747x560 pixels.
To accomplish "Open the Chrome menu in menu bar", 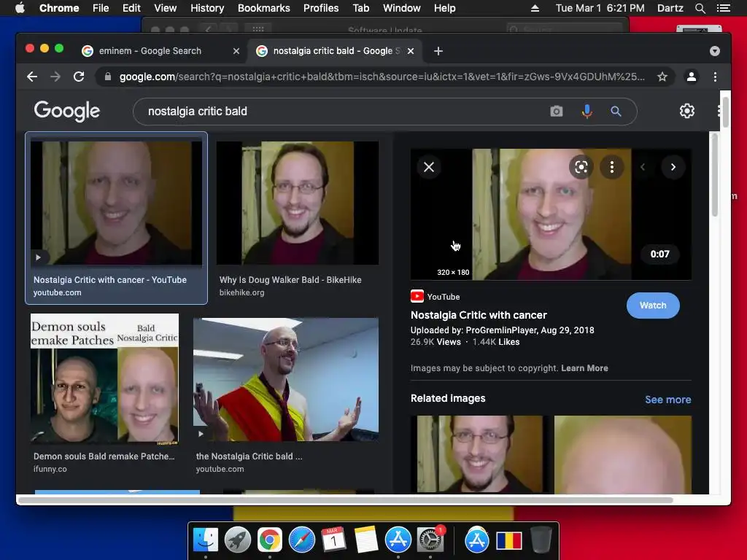I will 59,8.
